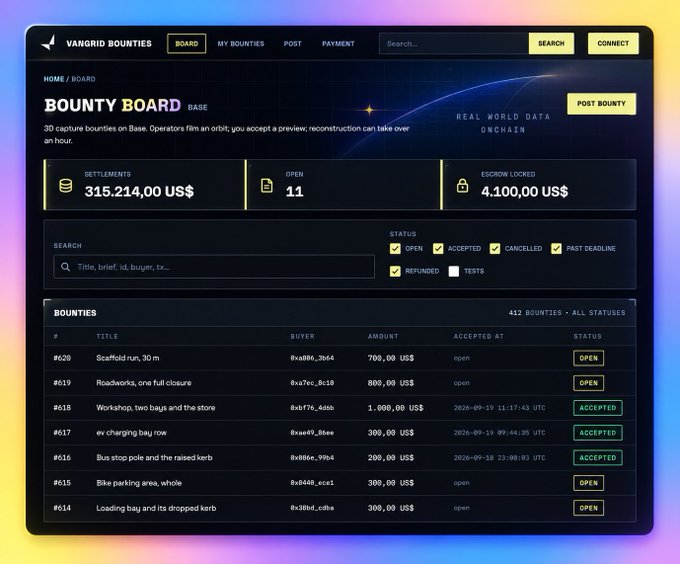Click the Settlements 315.214,00 US$ value
Screen dimensions: 680x564
(139, 191)
